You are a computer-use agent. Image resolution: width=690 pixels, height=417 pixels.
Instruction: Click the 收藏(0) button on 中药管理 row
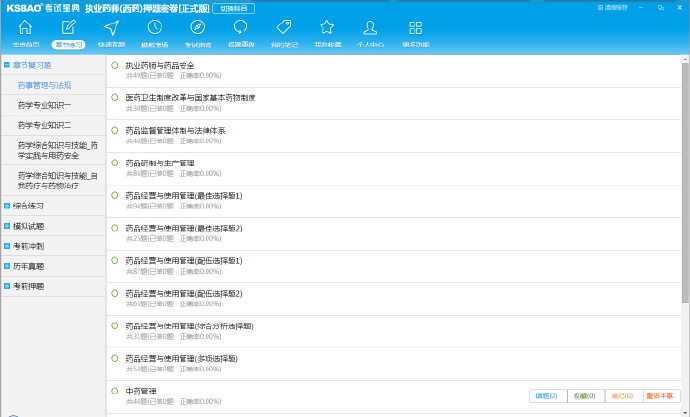point(584,396)
